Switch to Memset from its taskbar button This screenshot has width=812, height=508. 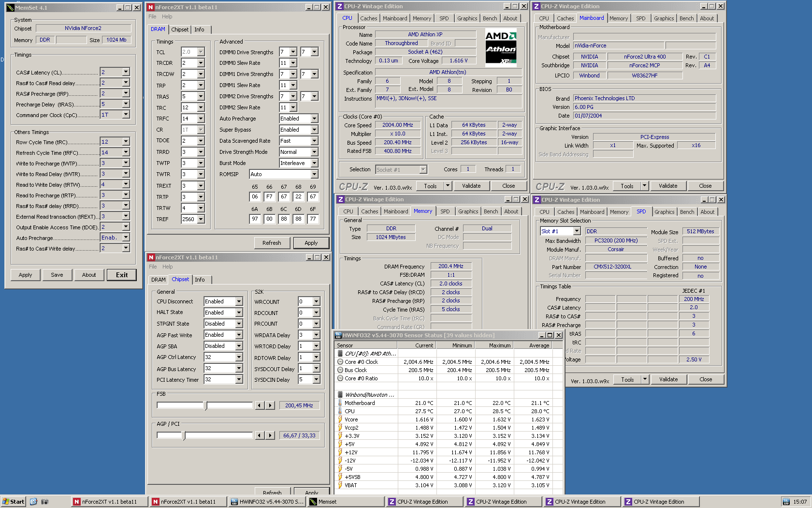coord(345,502)
